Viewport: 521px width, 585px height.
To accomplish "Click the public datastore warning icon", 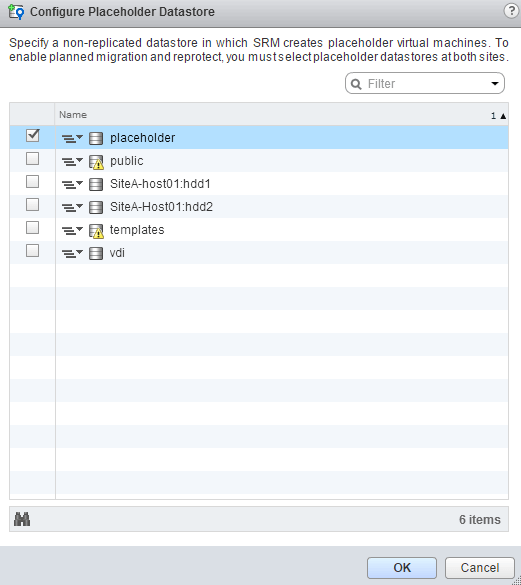I will pyautogui.click(x=96, y=162).
